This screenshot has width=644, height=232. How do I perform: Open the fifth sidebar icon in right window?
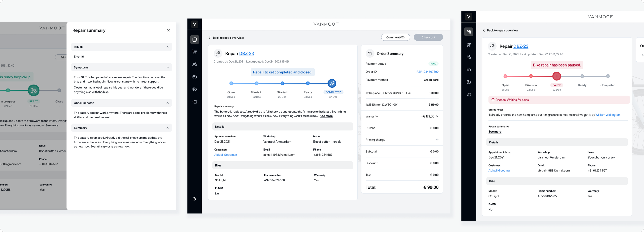[x=469, y=82]
